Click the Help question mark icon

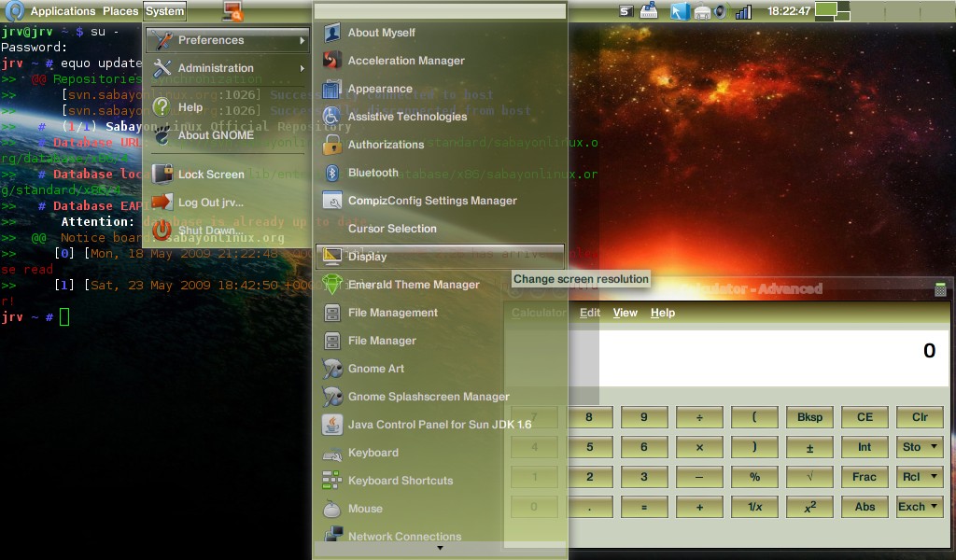pyautogui.click(x=162, y=107)
